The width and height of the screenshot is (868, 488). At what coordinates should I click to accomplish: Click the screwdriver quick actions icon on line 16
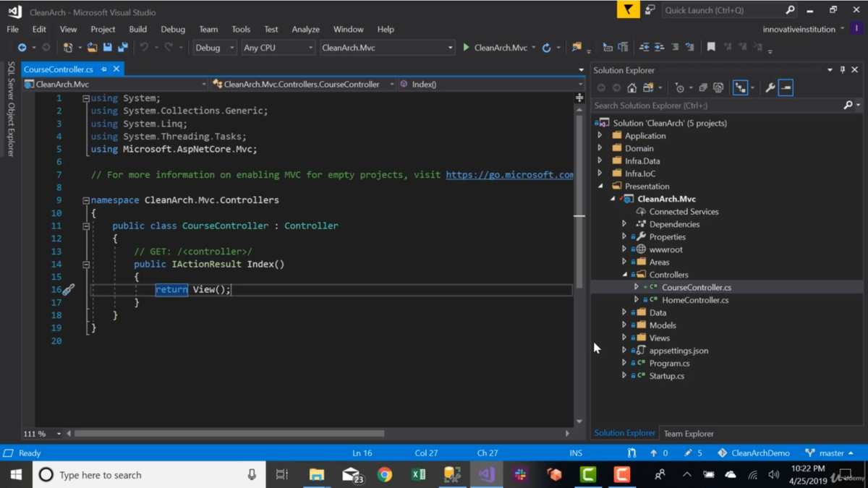click(x=68, y=290)
